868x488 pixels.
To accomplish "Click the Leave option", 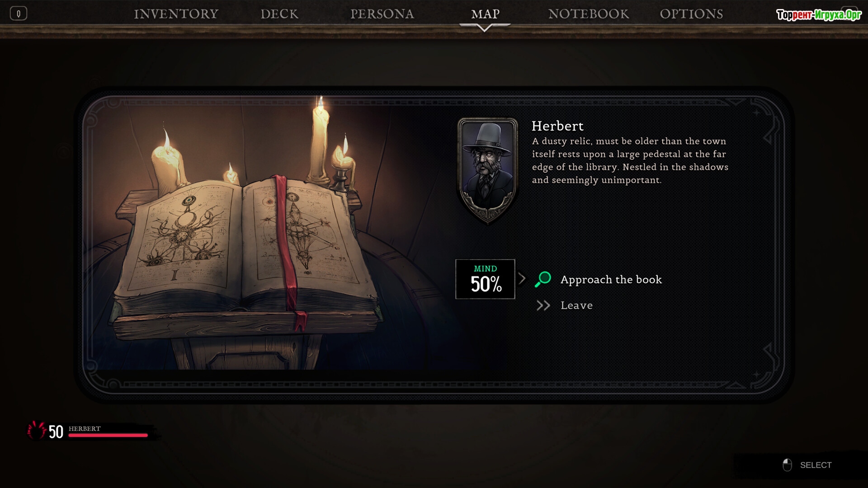I will click(x=576, y=305).
